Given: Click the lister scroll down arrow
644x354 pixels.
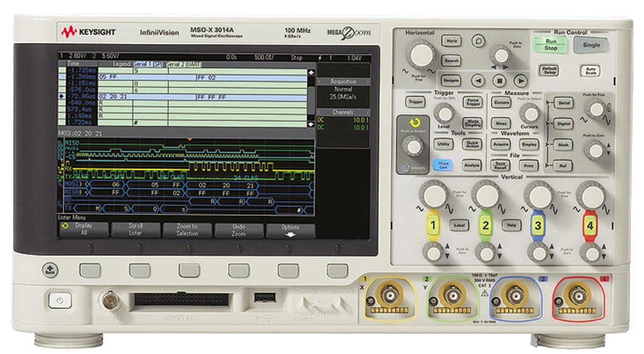Looking at the screenshot, I should tap(310, 123).
